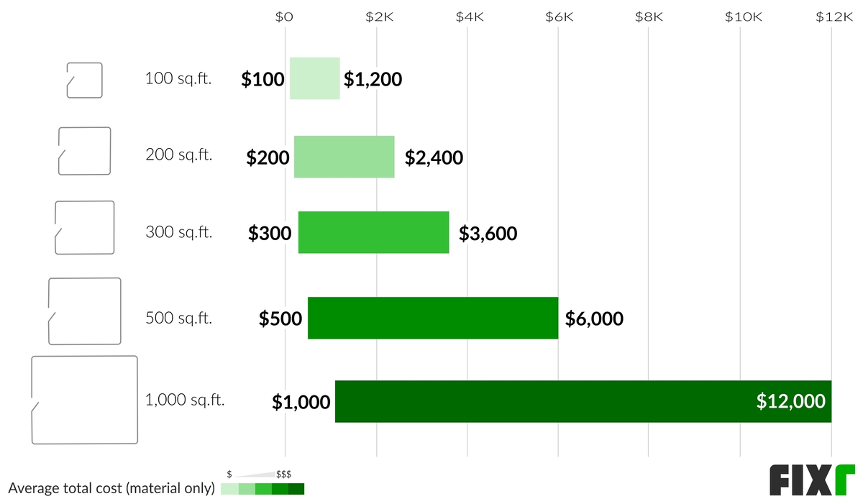The image size is (863, 504).
Task: Click the 500 sq.ft. room outline icon
Action: [84, 311]
